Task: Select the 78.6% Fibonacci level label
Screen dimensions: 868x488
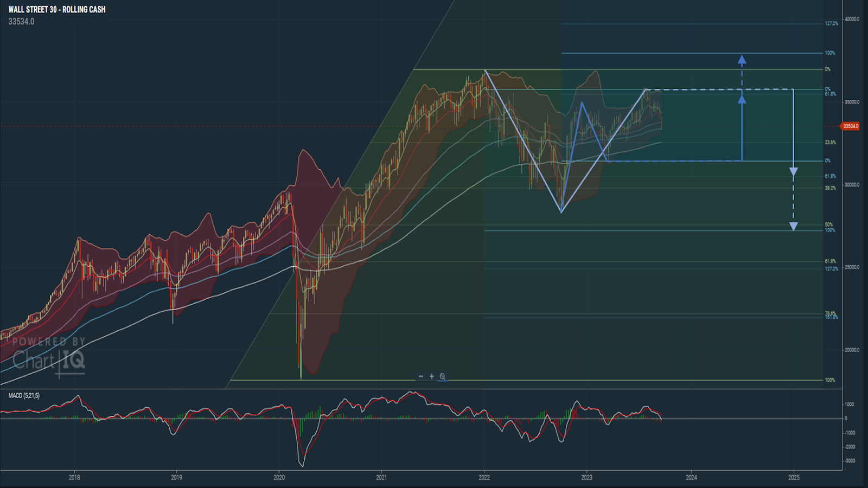Action: pos(831,313)
